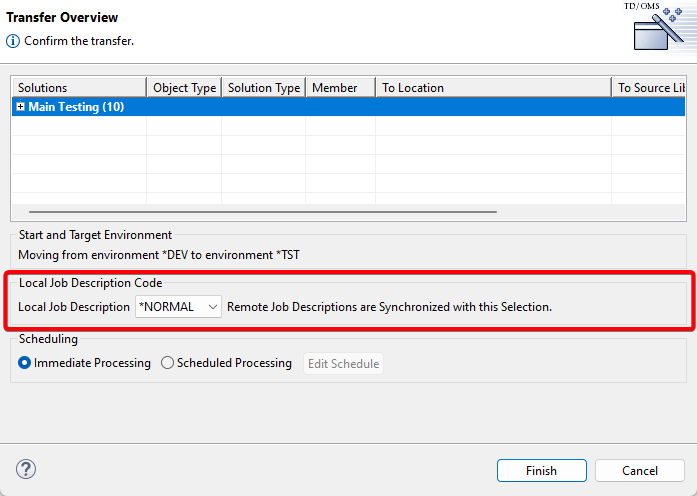Click the To Location column header

coord(492,88)
